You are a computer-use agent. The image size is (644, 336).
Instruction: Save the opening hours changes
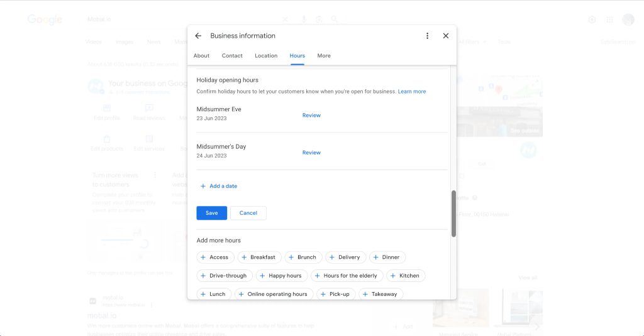(x=211, y=213)
